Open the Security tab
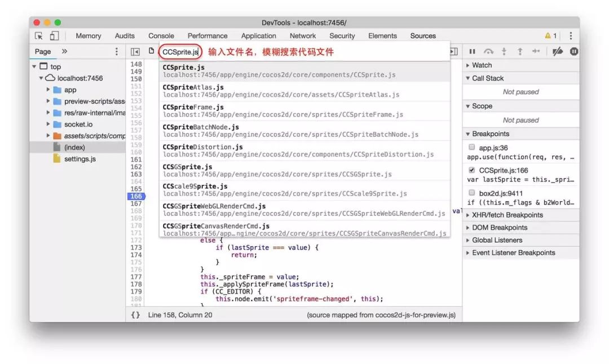 (342, 35)
